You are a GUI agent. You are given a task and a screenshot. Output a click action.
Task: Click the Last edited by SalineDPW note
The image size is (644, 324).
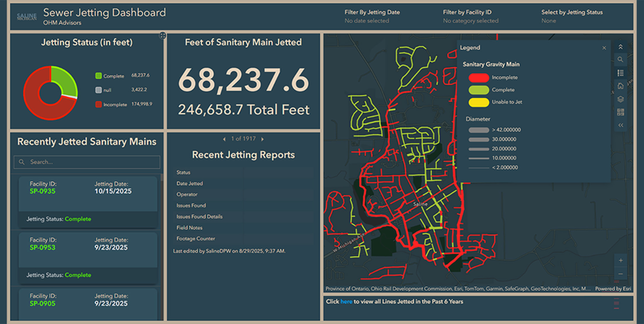(229, 251)
